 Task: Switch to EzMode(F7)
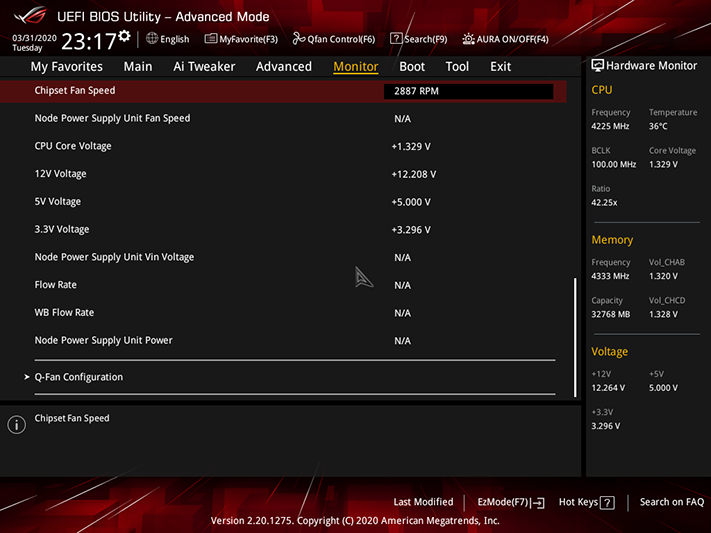[x=511, y=502]
